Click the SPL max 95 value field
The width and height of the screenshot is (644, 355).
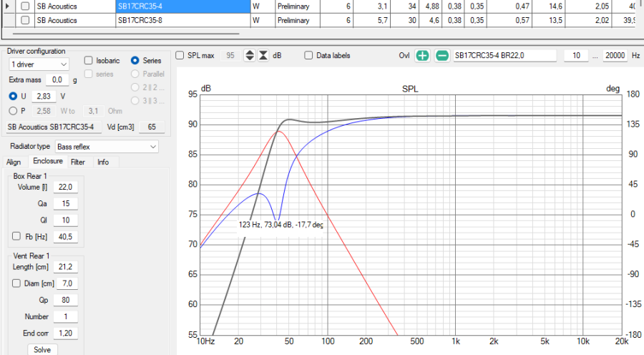click(x=231, y=56)
